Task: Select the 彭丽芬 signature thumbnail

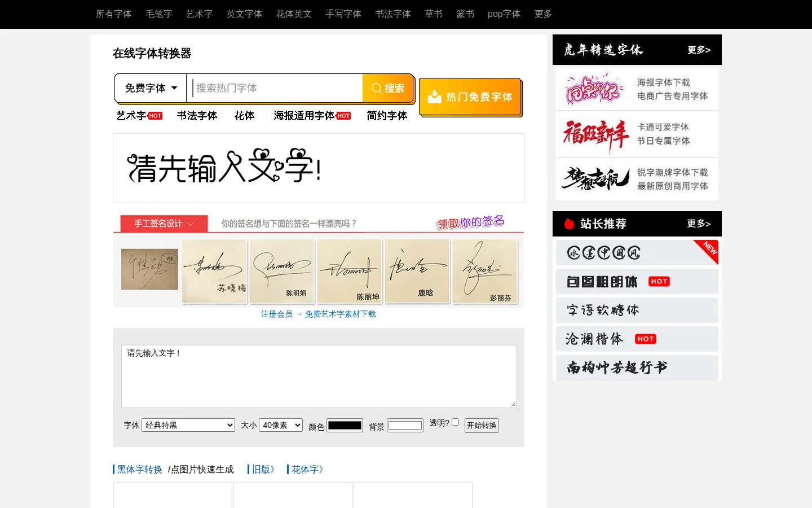Action: pyautogui.click(x=485, y=271)
